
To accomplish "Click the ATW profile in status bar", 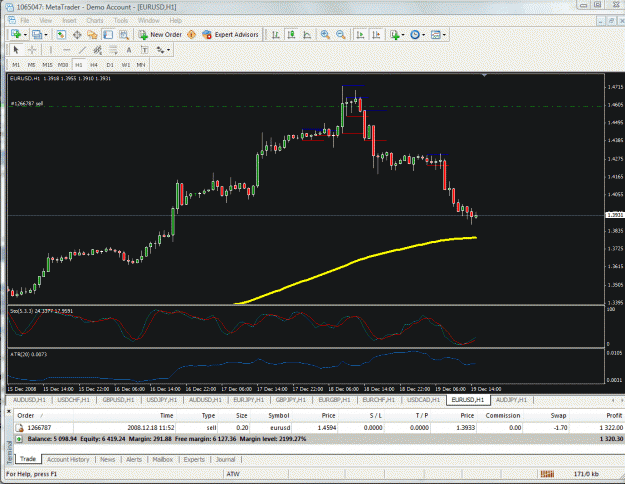I will pos(233,474).
